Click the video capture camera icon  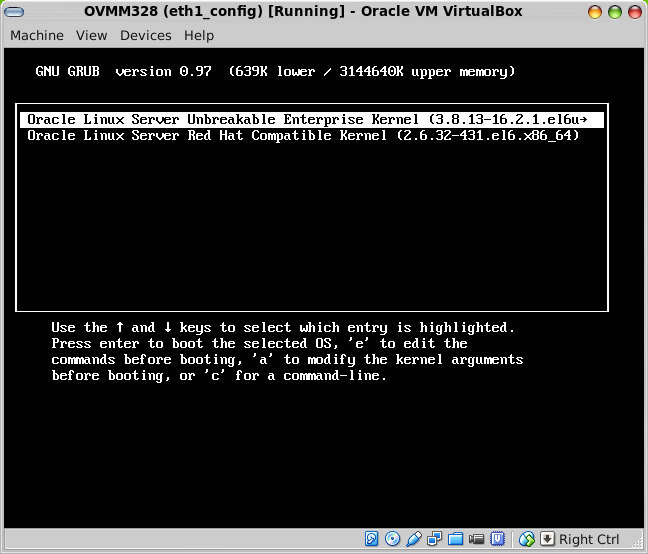[476, 539]
